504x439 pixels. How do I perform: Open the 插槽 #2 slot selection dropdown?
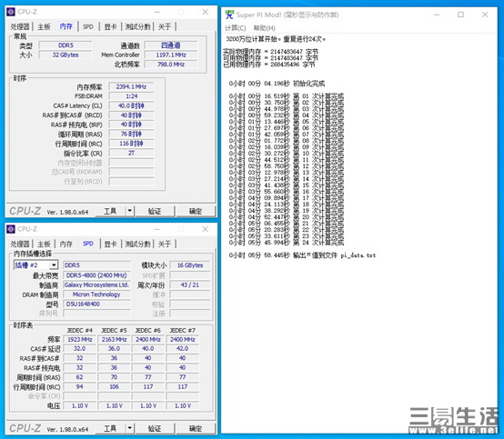pyautogui.click(x=54, y=264)
